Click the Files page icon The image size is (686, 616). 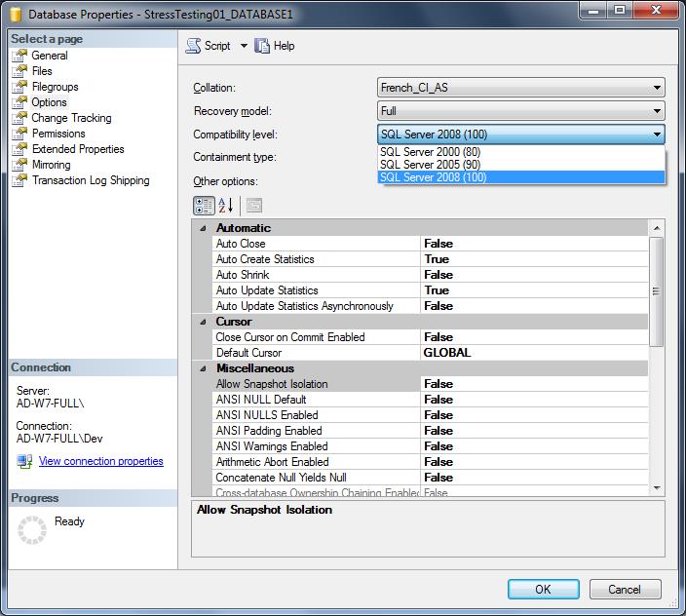[19, 71]
